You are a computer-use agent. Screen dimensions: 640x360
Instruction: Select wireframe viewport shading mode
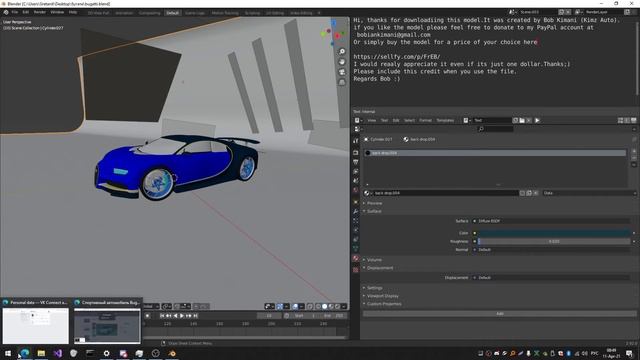[318, 306]
